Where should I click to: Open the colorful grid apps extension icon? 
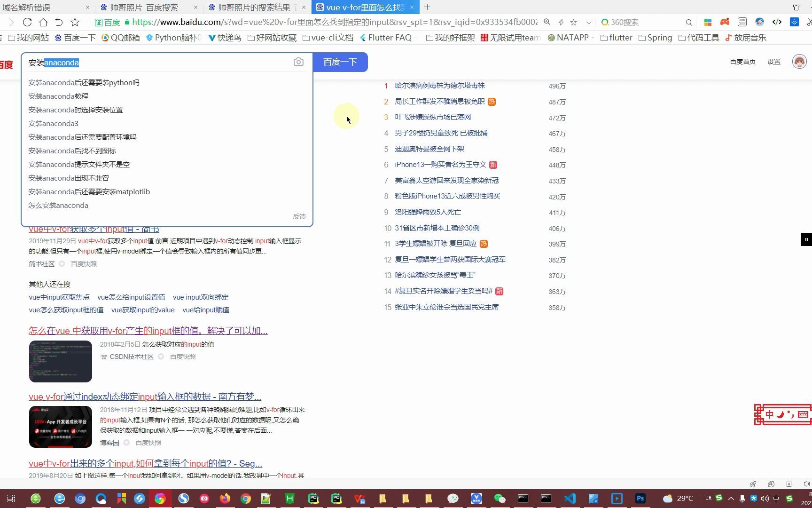click(x=708, y=22)
